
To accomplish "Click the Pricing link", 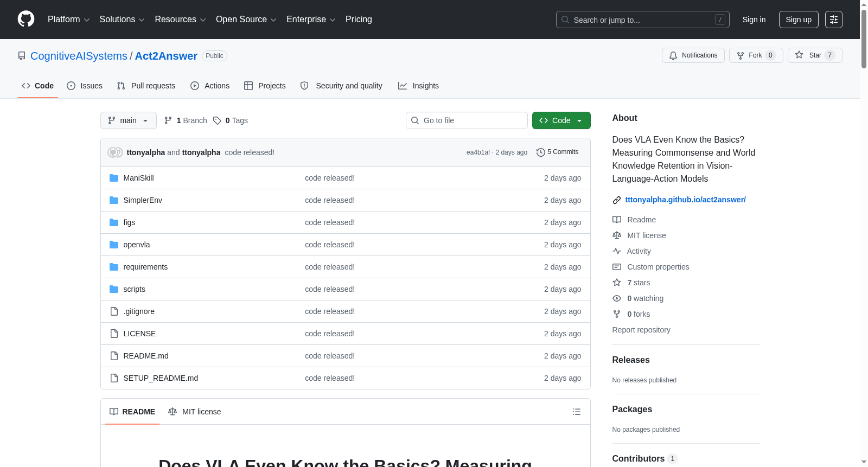I will pos(359,20).
